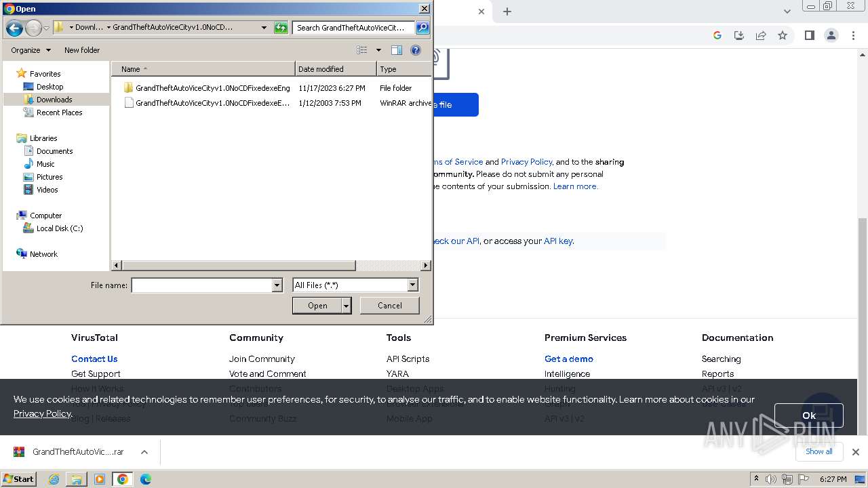The image size is (868, 488).
Task: Open the File name dropdown arrow
Action: (277, 285)
